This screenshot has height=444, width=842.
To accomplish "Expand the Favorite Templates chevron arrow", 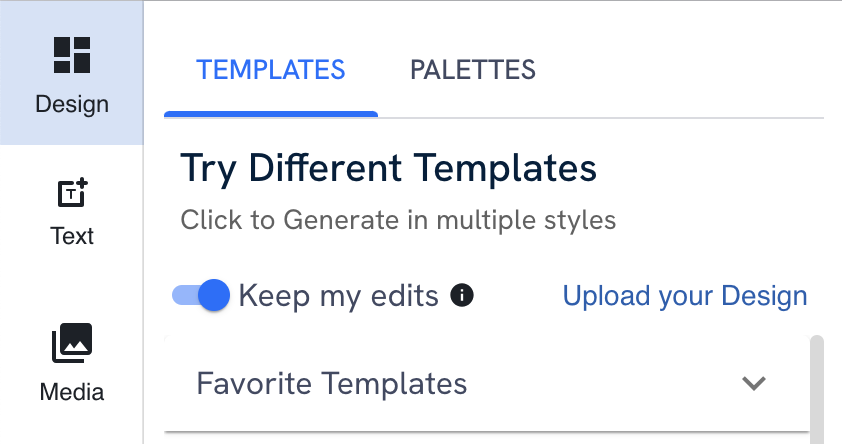I will pyautogui.click(x=754, y=383).
